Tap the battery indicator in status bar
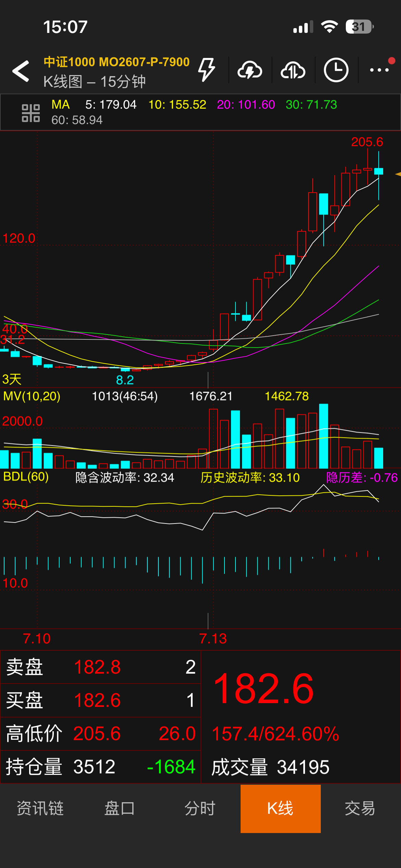This screenshot has height=868, width=401. pos(360,27)
